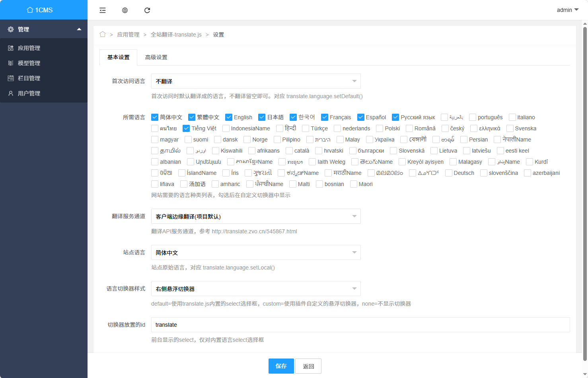588x378 pixels.
Task: Click the 返回 button
Action: 308,366
